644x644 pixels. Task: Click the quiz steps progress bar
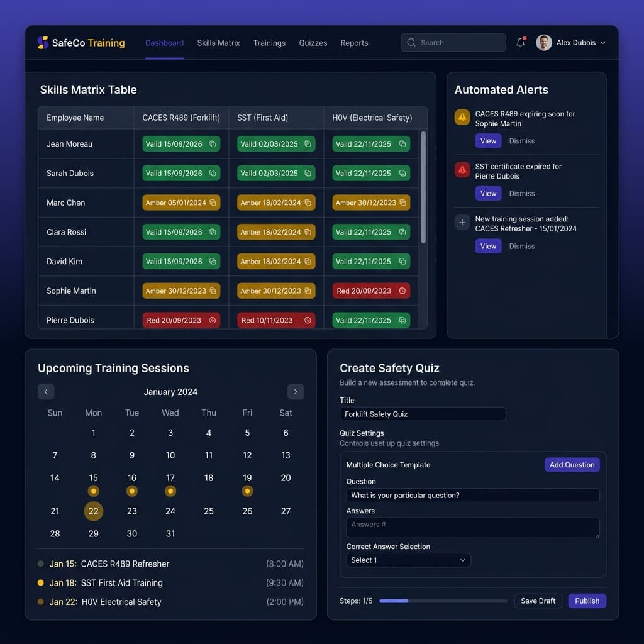(x=443, y=601)
